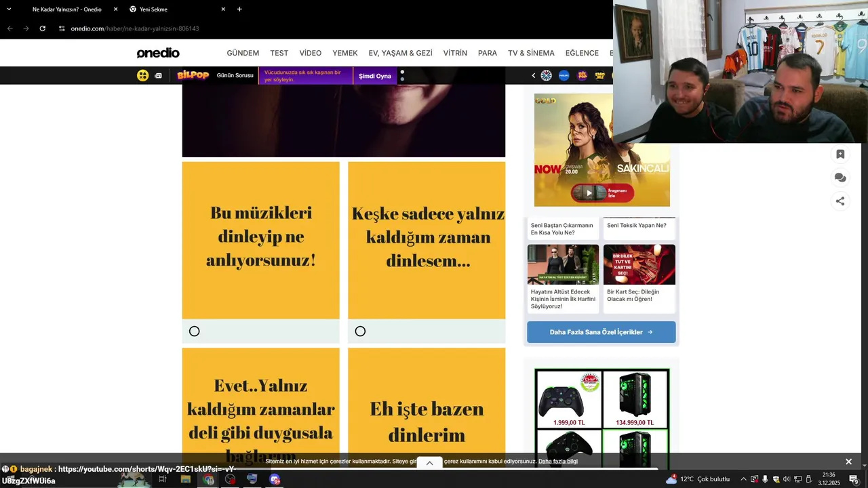Close the 'Yeni Sekme' tab
Screen dimensions: 868x488
click(223, 9)
